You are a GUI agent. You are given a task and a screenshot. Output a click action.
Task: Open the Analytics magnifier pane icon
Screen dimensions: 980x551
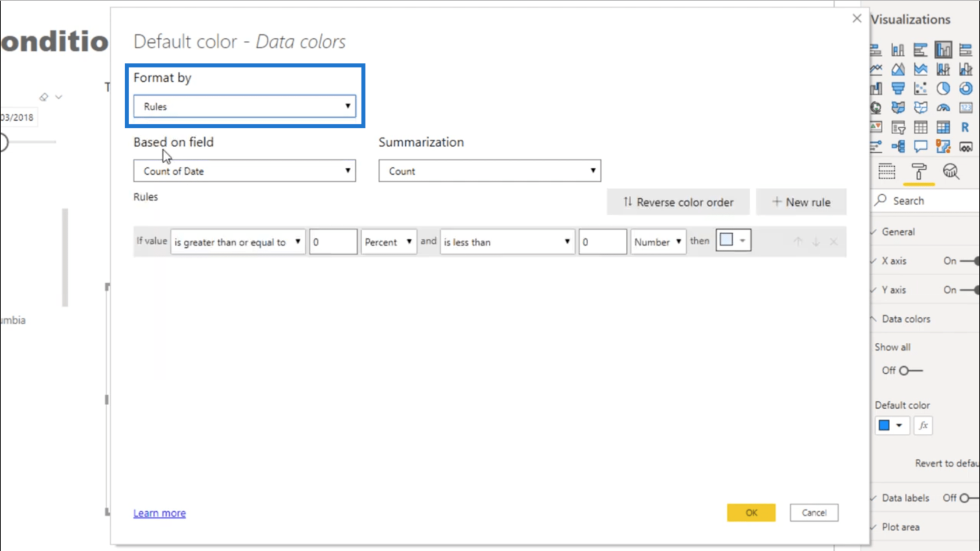[x=951, y=171]
